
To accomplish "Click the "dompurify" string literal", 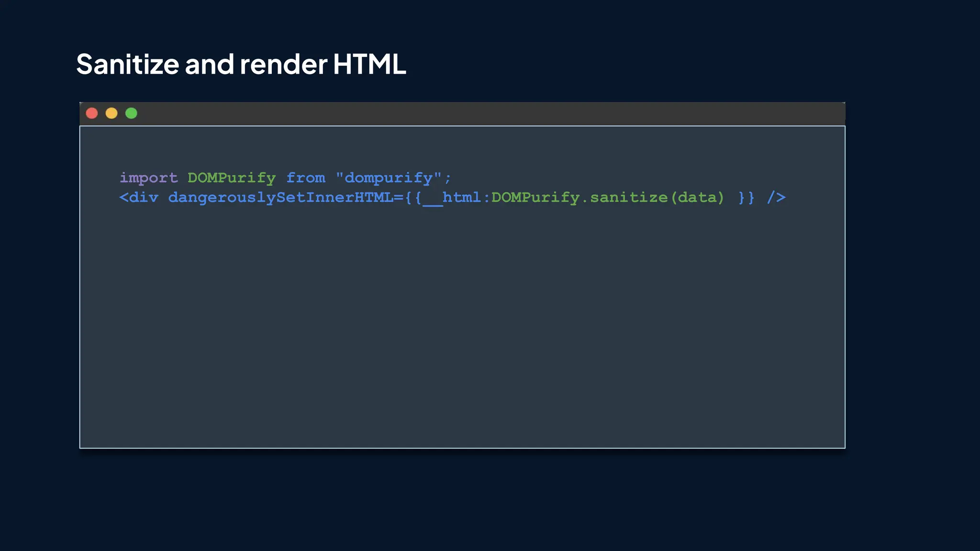I will point(389,178).
